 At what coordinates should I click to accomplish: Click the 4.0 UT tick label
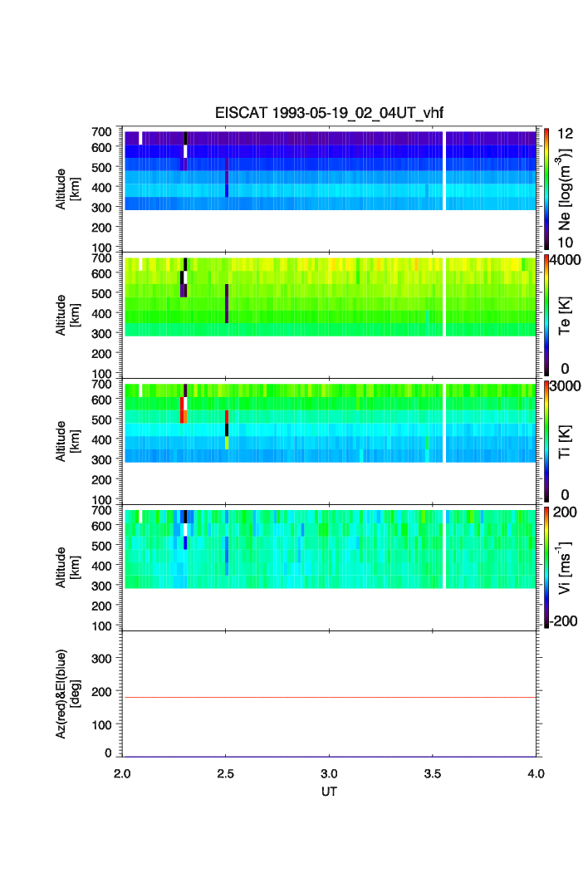click(536, 773)
